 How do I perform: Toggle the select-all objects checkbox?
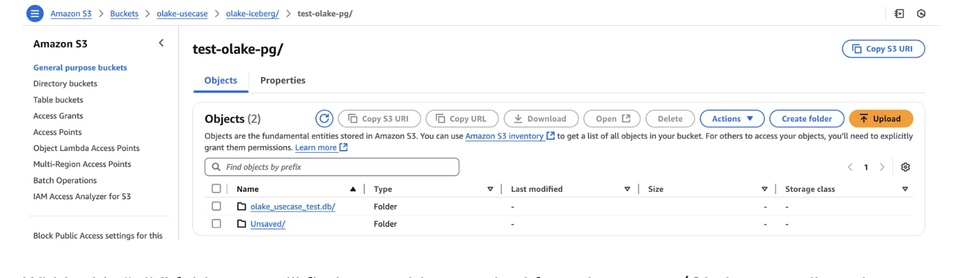point(216,189)
